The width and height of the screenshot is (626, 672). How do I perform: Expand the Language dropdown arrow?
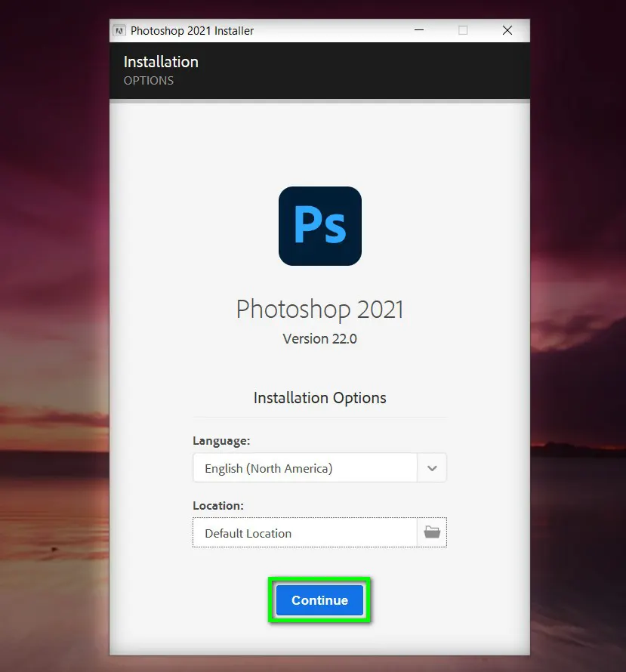(431, 467)
